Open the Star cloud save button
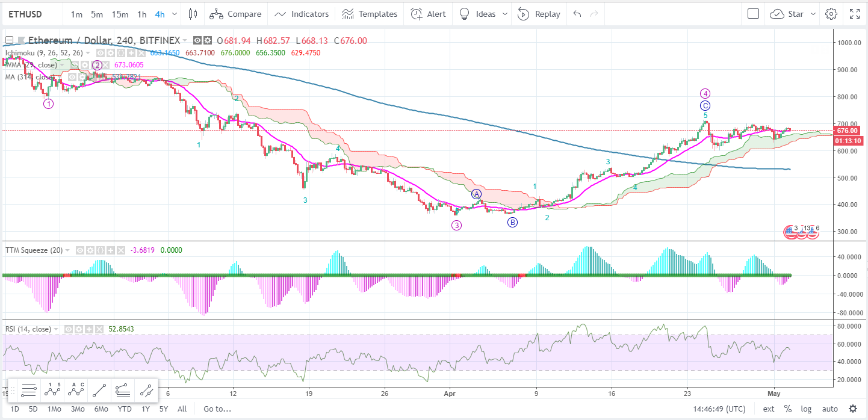 click(x=787, y=14)
